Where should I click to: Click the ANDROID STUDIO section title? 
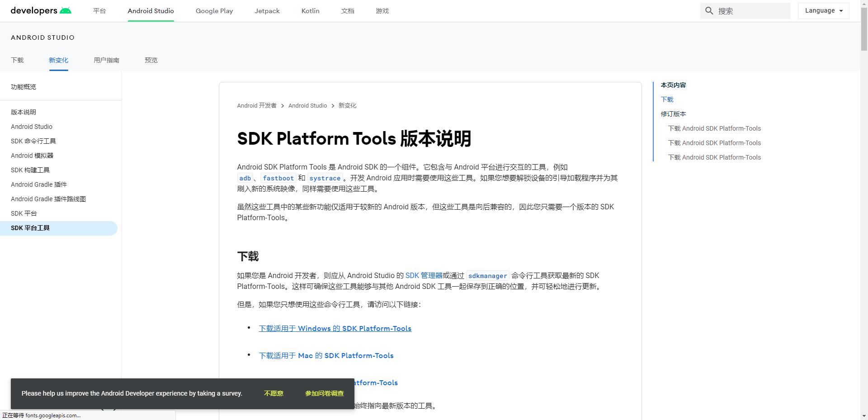coord(42,38)
